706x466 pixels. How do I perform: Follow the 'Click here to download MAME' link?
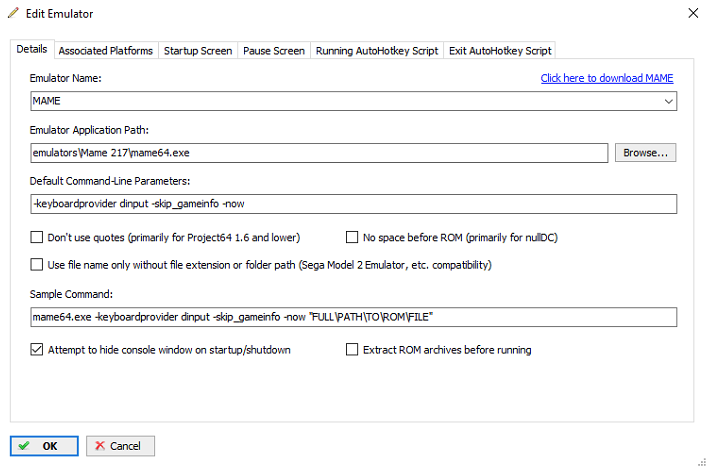pos(607,78)
